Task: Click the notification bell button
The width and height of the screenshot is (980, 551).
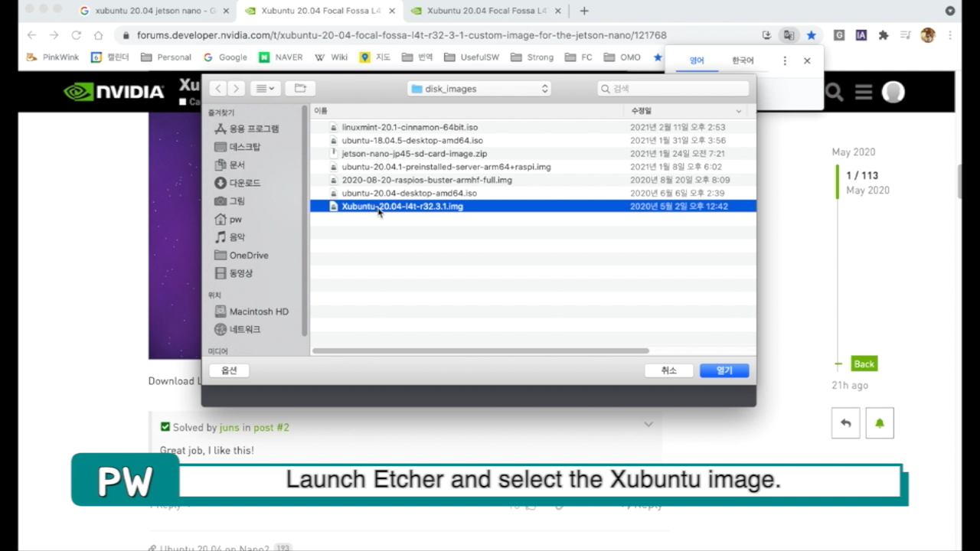Action: (x=880, y=423)
